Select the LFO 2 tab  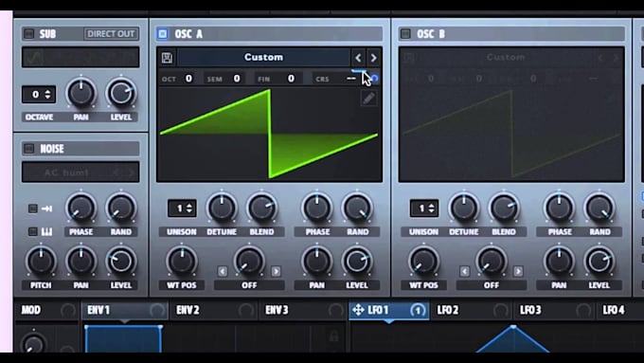tap(472, 310)
